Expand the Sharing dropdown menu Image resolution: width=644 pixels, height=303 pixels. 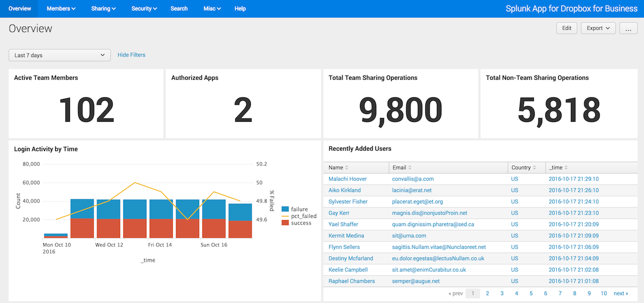point(103,8)
